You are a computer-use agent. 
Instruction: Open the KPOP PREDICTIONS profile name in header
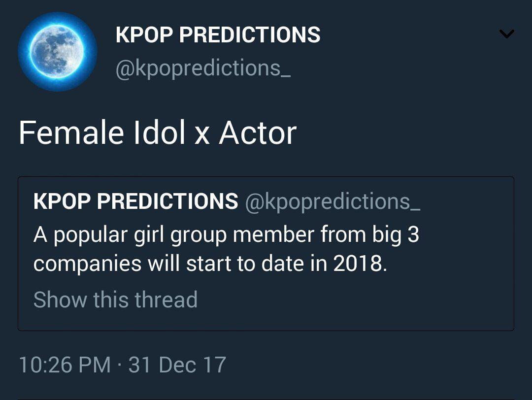pos(218,34)
